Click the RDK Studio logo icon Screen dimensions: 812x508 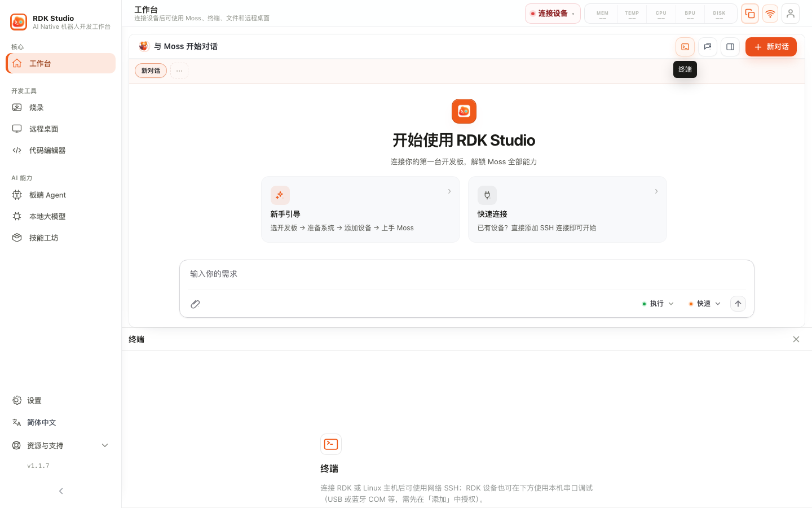[19, 22]
